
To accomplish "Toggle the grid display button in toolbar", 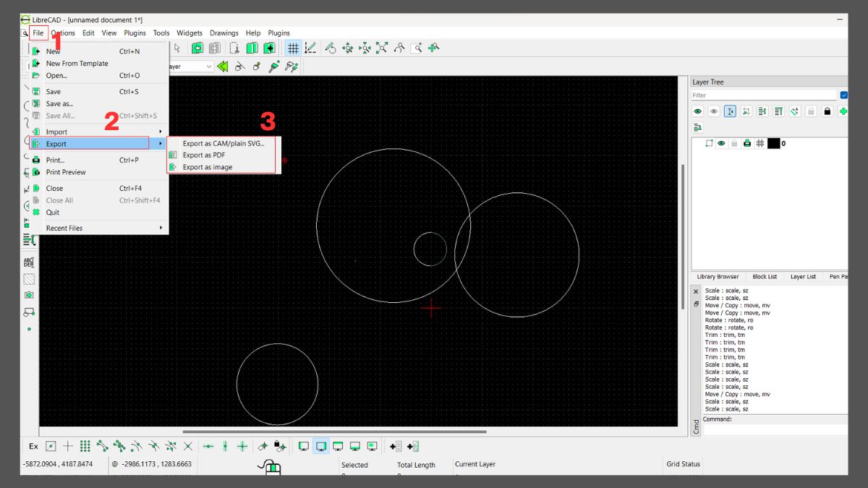I will [x=293, y=48].
